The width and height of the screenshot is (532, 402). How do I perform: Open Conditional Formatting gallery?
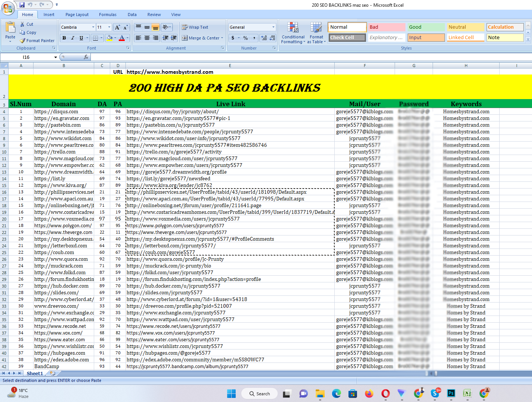click(293, 33)
